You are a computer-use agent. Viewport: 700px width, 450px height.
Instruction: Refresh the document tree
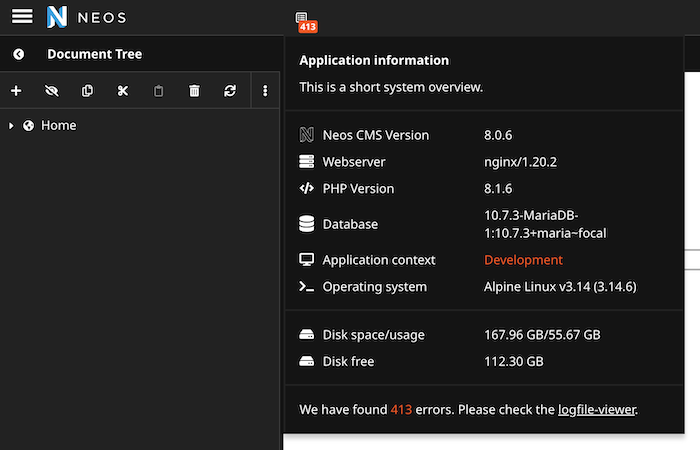[x=230, y=91]
